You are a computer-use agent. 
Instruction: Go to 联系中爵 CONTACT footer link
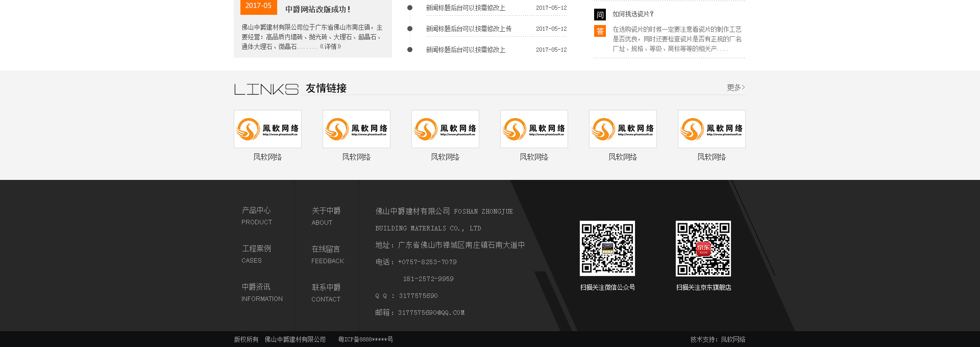[326, 293]
